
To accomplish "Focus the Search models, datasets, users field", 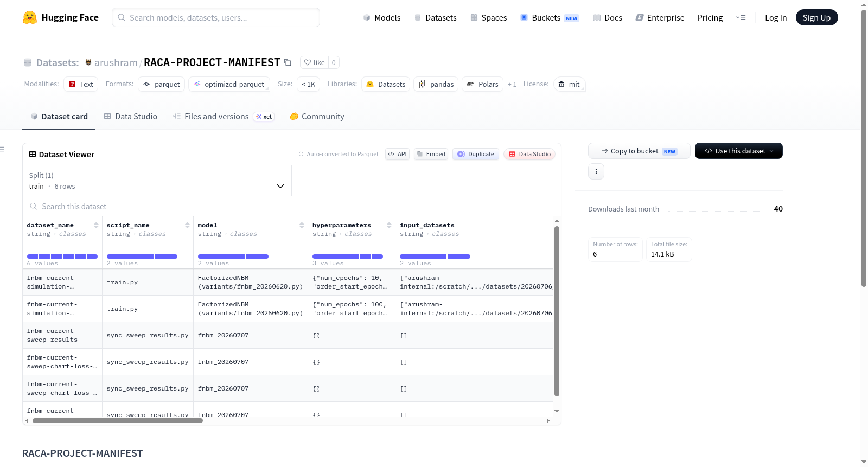I will [x=216, y=17].
